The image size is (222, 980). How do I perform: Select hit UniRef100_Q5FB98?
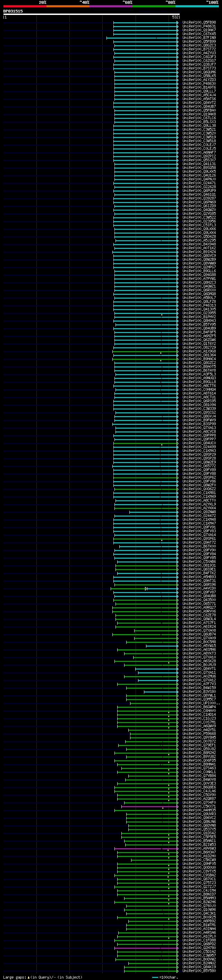199,23
